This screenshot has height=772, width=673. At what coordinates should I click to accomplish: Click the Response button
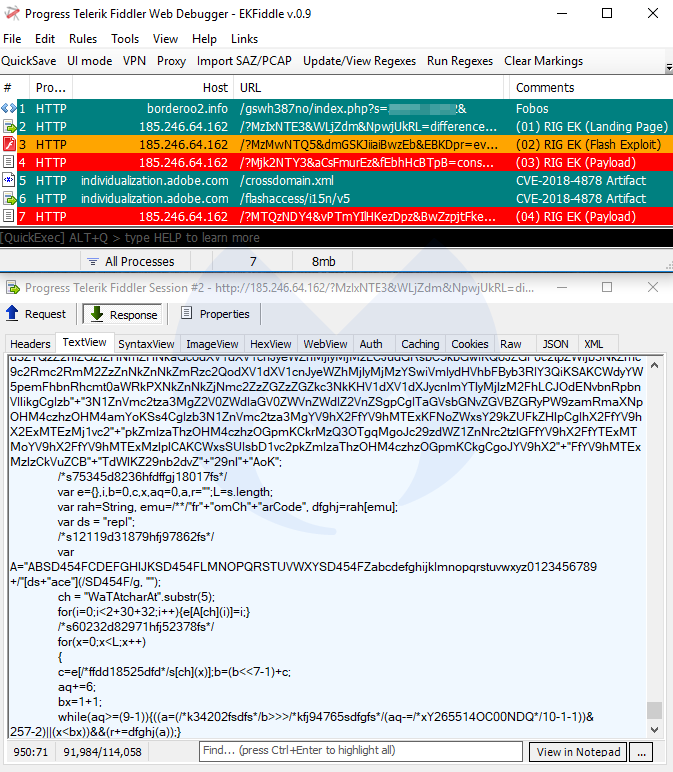[121, 314]
